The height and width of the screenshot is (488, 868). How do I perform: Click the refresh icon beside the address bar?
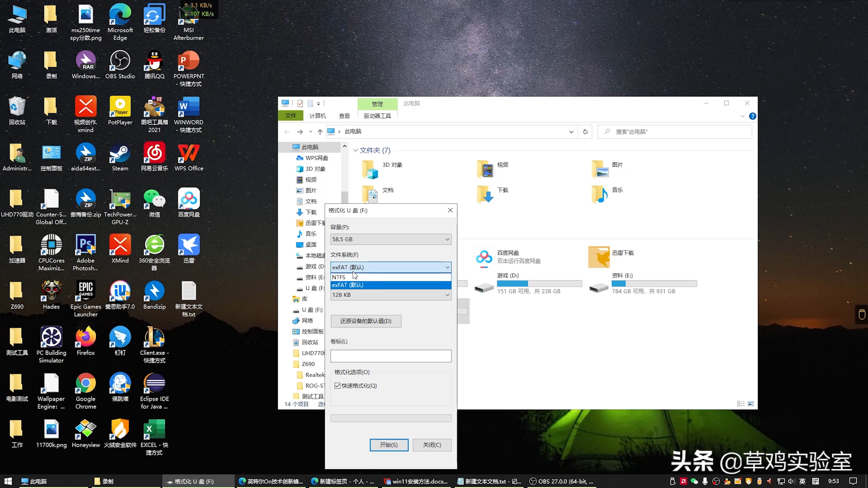click(x=585, y=132)
